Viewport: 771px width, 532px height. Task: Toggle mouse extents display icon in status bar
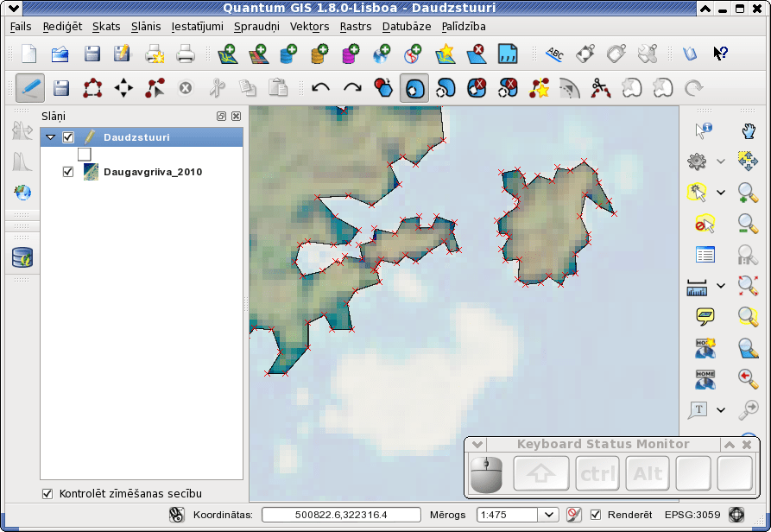[176, 515]
